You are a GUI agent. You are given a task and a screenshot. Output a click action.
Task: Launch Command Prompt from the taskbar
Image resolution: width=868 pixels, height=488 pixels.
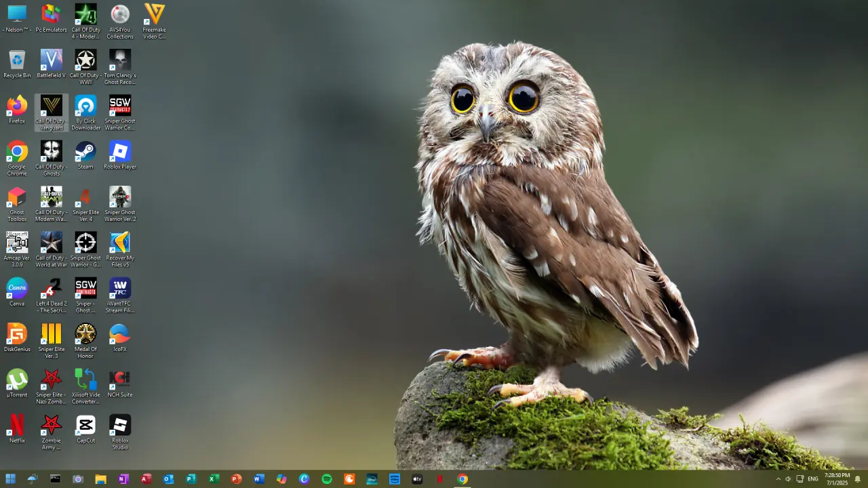pyautogui.click(x=55, y=479)
